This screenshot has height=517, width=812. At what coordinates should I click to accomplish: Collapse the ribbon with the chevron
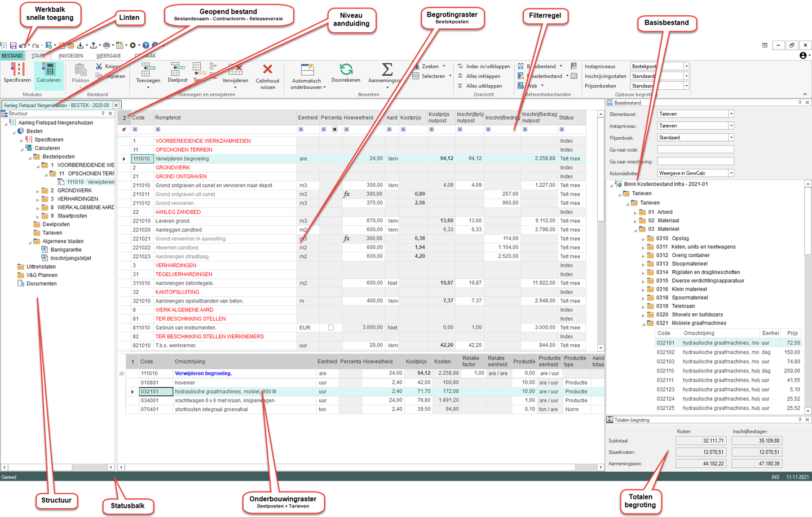[805, 94]
